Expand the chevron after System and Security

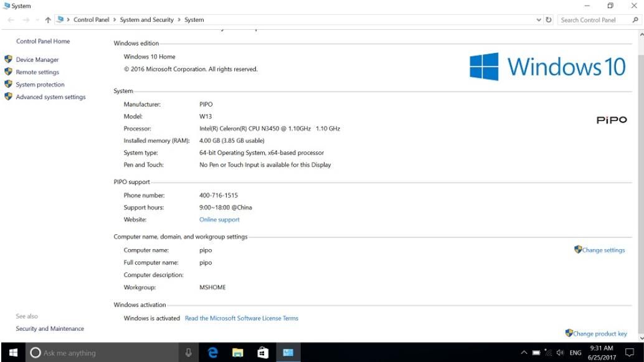coord(179,20)
